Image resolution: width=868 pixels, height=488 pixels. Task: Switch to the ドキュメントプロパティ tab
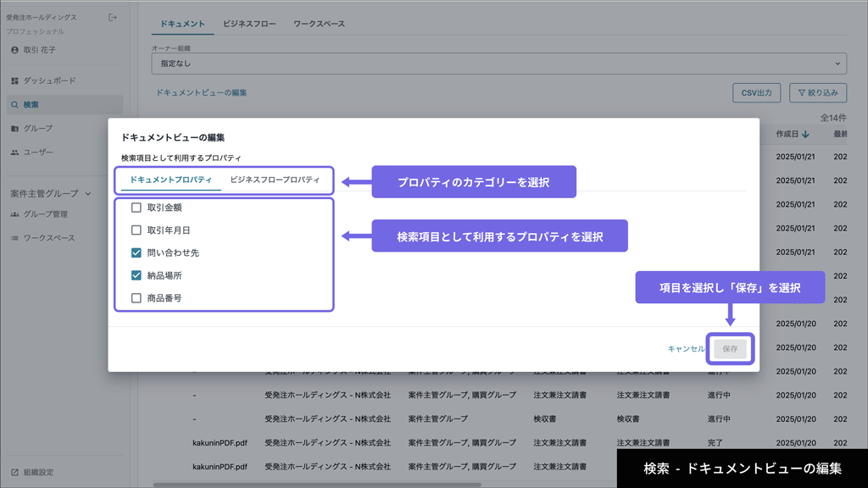tap(171, 180)
